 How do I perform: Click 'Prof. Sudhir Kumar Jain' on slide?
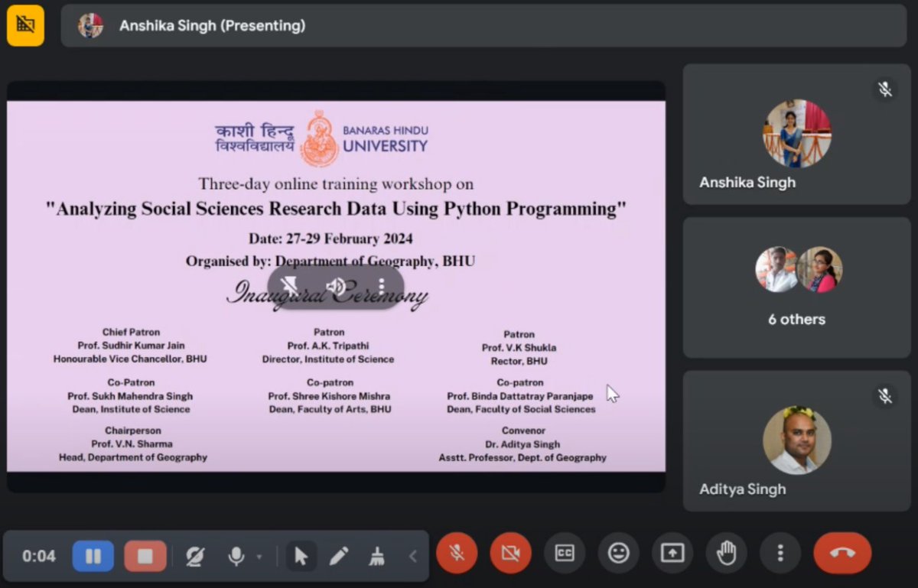pos(131,346)
